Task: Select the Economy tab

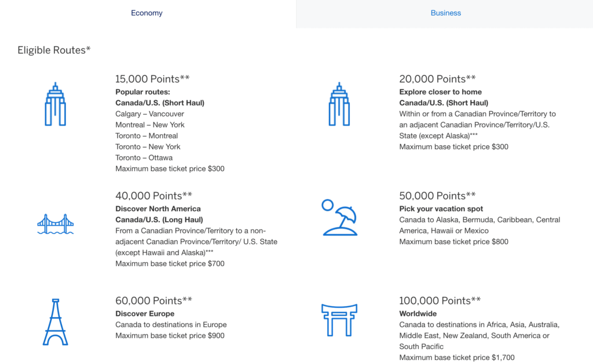Action: 147,13
